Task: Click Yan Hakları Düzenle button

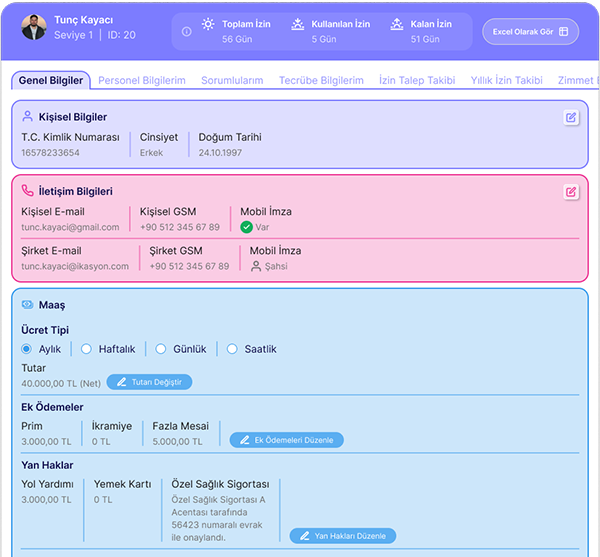Action: click(x=343, y=536)
